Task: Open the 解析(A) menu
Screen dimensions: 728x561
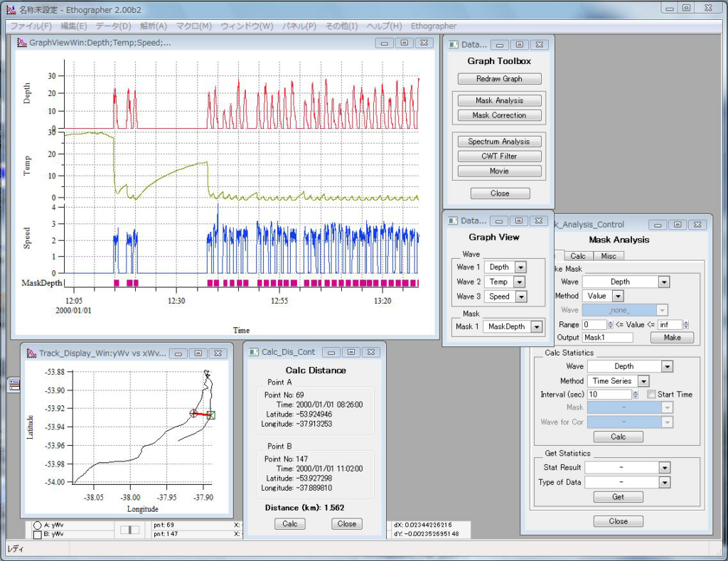Action: [153, 26]
